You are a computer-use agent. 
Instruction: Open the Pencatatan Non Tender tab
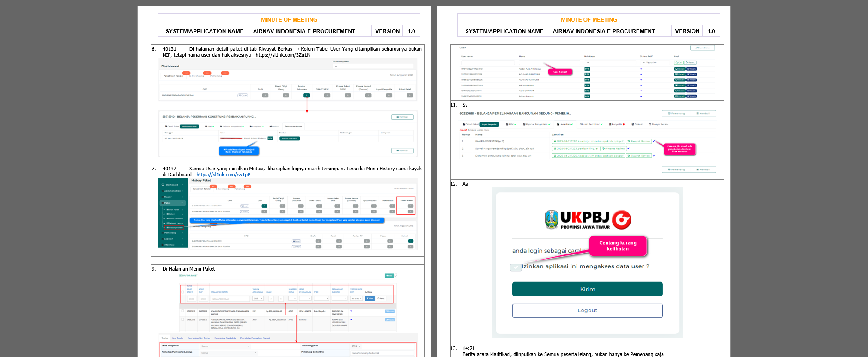[x=199, y=338]
